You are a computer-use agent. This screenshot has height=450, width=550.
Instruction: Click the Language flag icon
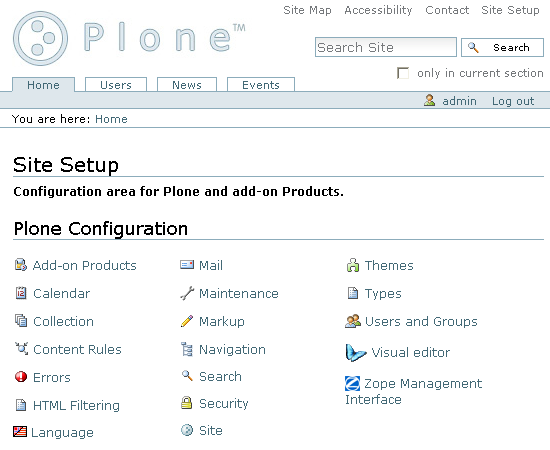[x=20, y=431]
